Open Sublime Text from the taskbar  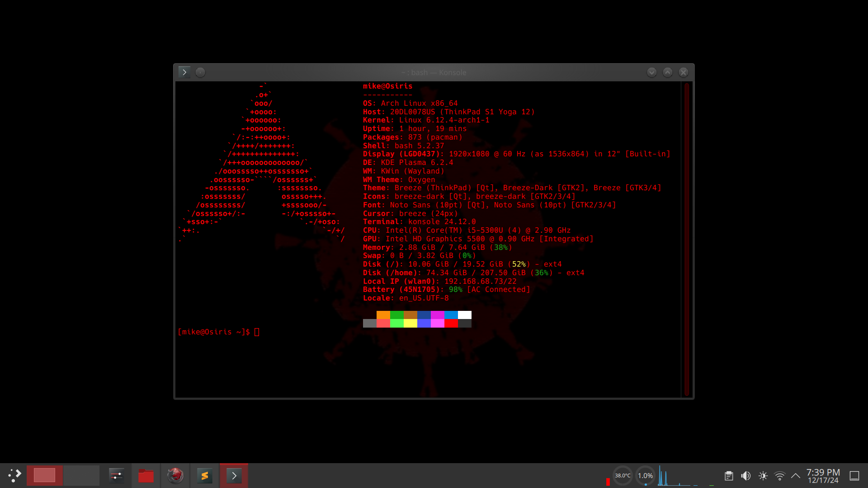pyautogui.click(x=204, y=475)
